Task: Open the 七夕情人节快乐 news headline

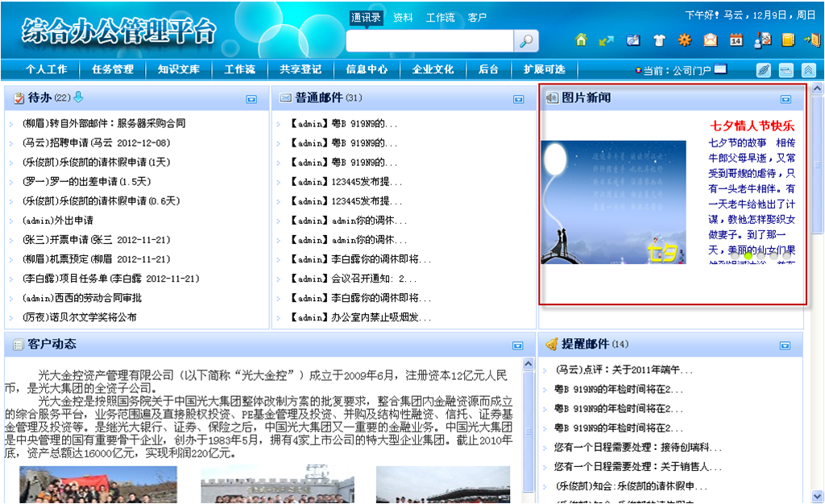Action: point(752,126)
